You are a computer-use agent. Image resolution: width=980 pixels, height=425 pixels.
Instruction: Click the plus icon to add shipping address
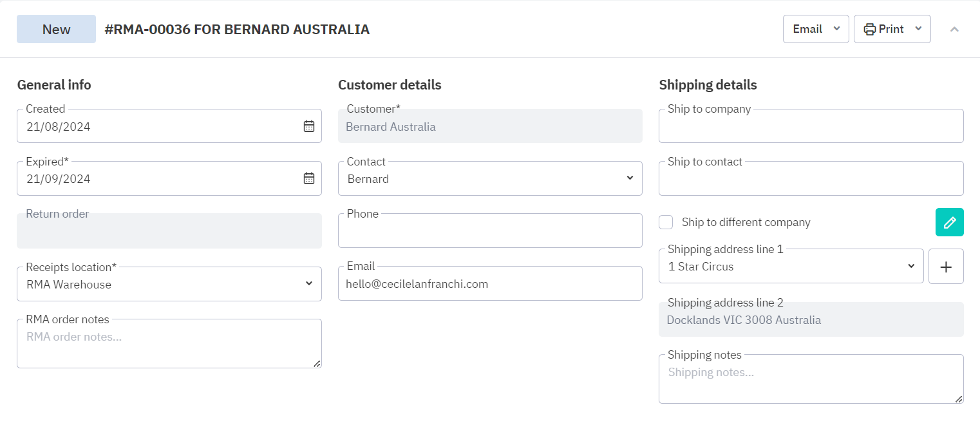(x=946, y=267)
